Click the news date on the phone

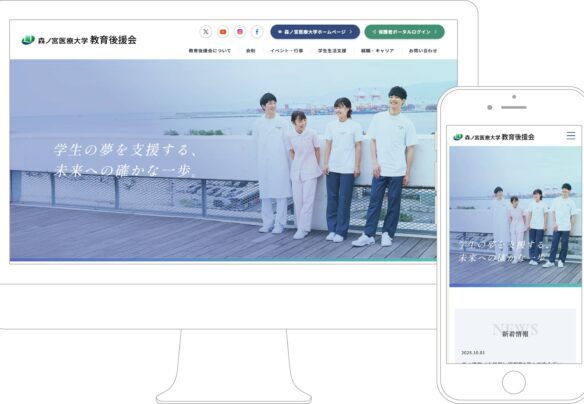473,352
